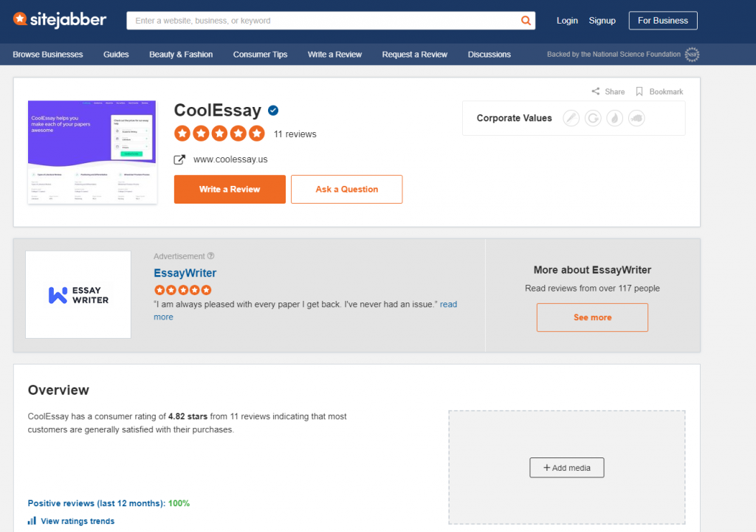Click the Overview heading
Image resolution: width=756 pixels, height=532 pixels.
click(58, 390)
